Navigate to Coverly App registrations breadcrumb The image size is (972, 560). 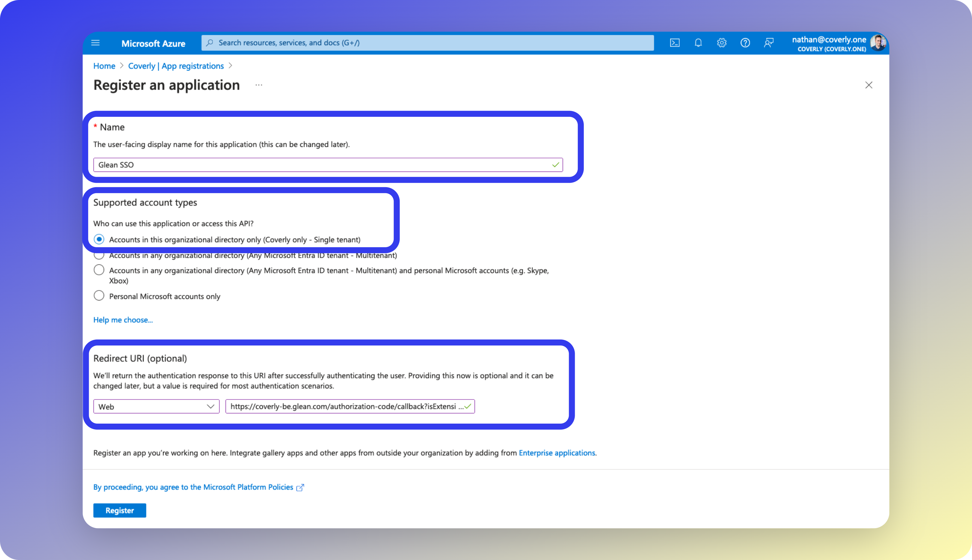pos(176,66)
